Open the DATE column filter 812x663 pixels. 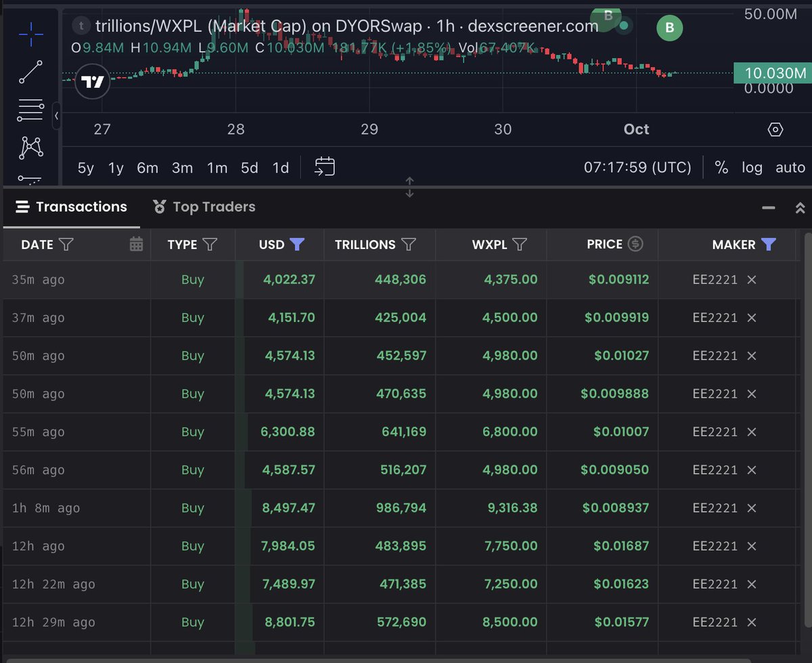tap(66, 244)
